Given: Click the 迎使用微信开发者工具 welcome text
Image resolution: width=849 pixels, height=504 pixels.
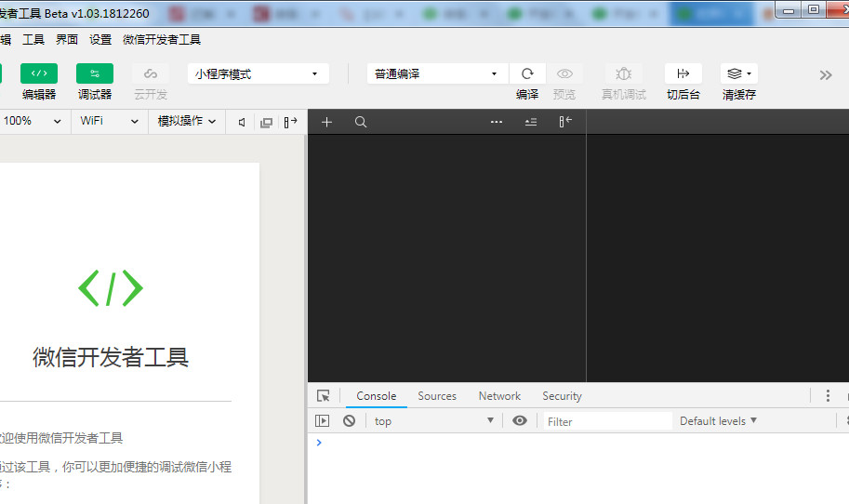Looking at the screenshot, I should [61, 438].
